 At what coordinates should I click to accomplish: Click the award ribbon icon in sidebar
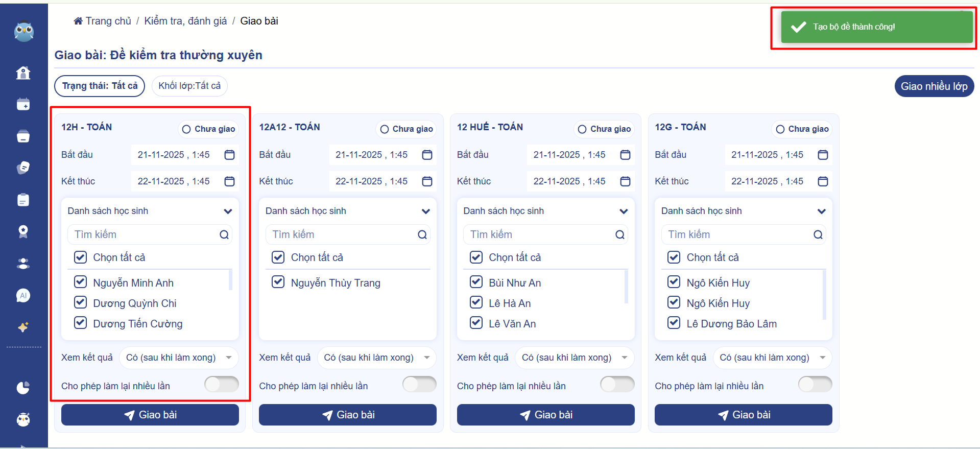(23, 232)
